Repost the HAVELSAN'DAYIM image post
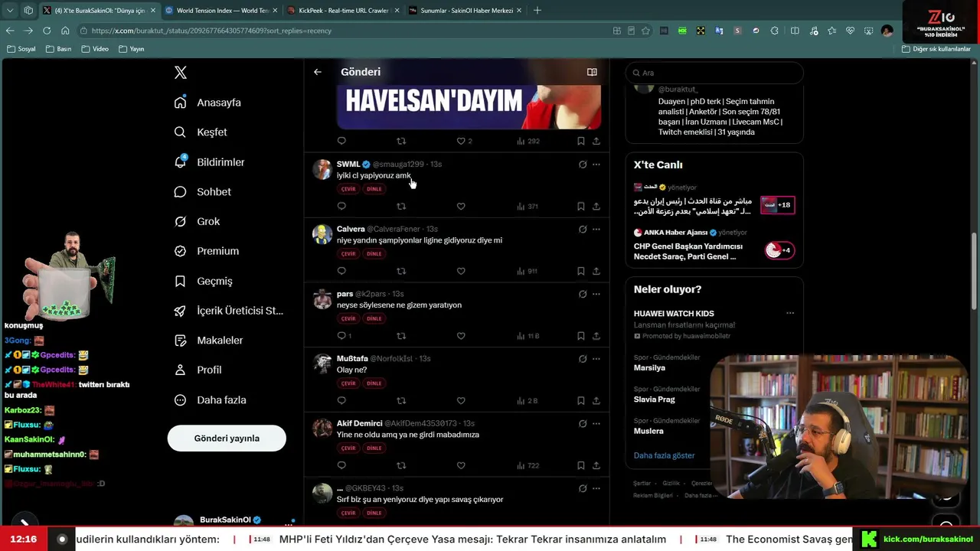980x551 pixels. [401, 141]
